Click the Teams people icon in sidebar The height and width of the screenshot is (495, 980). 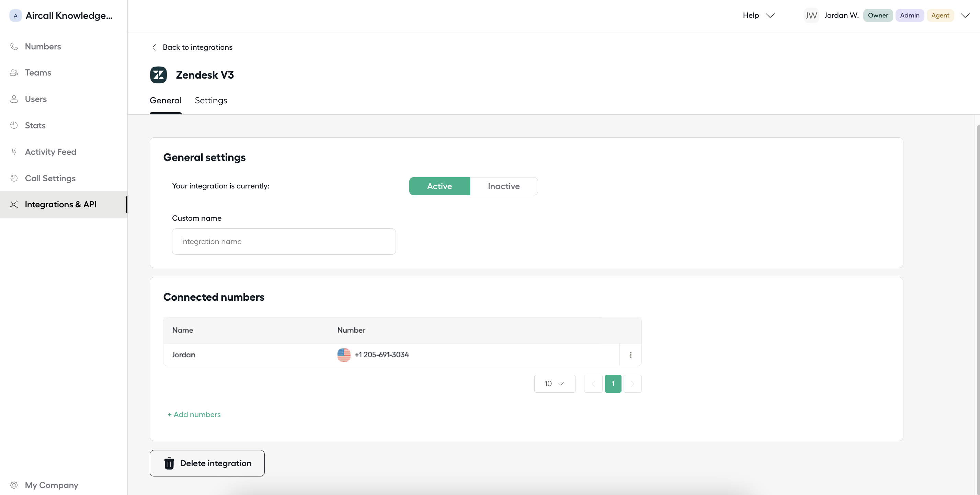[14, 73]
